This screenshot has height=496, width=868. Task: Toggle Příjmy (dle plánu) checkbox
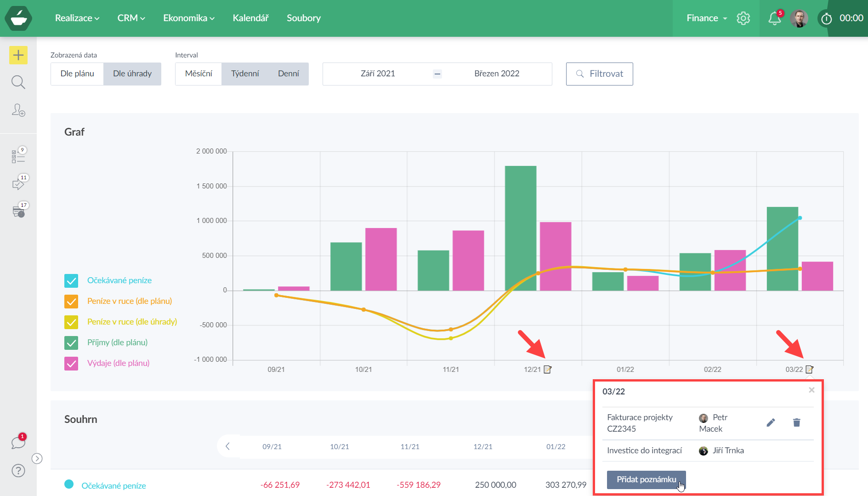pyautogui.click(x=71, y=342)
